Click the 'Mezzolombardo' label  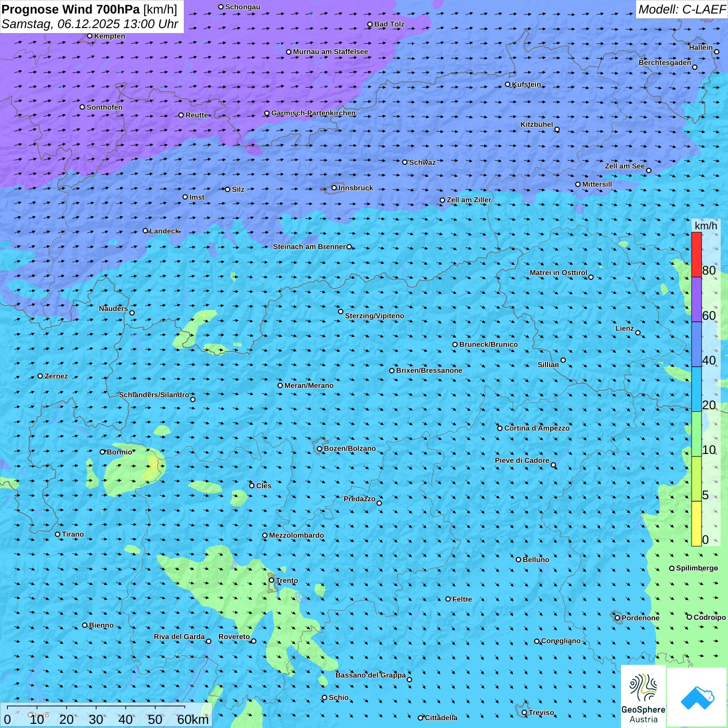[296, 535]
